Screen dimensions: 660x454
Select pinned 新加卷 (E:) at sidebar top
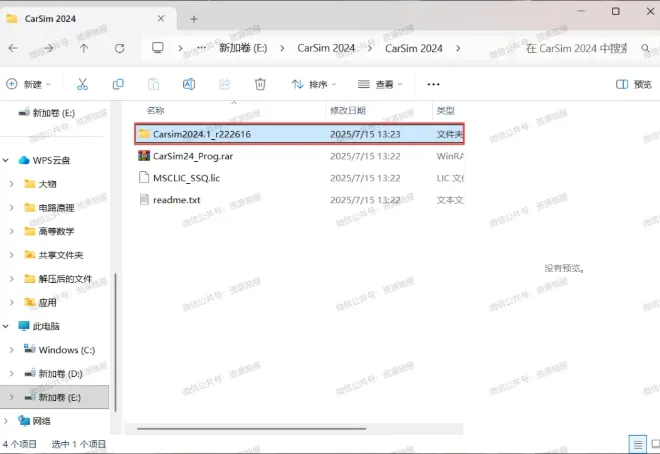(x=54, y=113)
